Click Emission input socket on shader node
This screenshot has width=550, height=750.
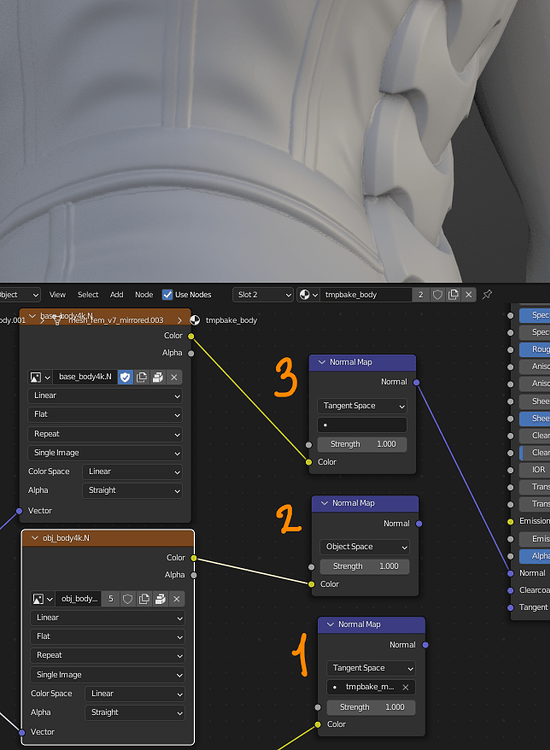(510, 521)
